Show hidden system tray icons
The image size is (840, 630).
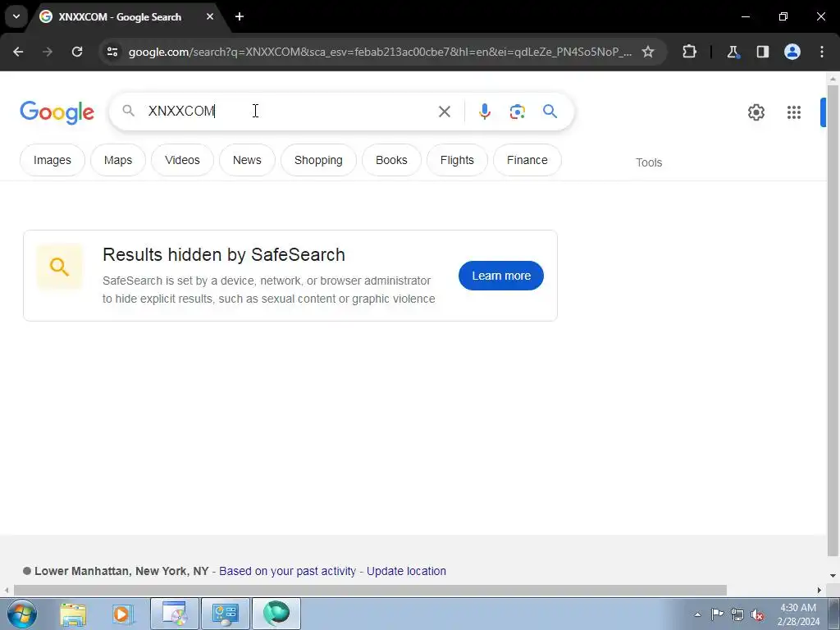click(x=697, y=614)
